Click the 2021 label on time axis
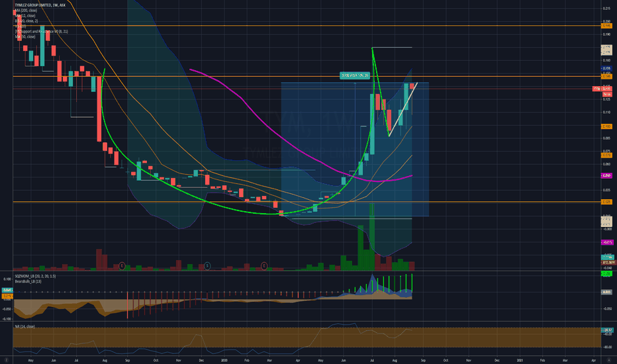The height and width of the screenshot is (364, 617). click(520, 360)
